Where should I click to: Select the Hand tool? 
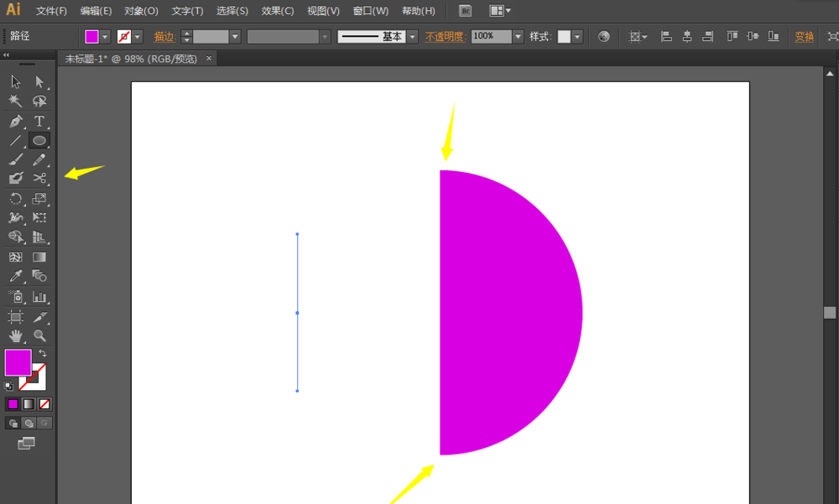tap(15, 335)
